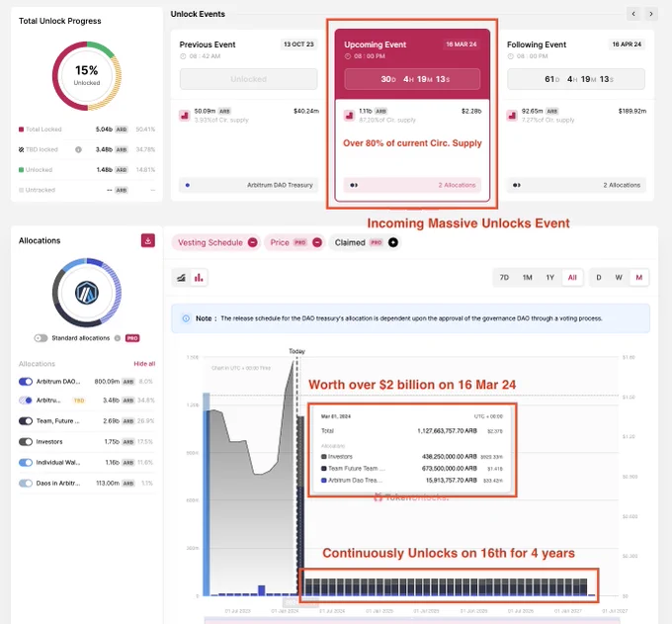The width and height of the screenshot is (672, 624).
Task: Click 16 APR 24 date badge
Action: [627, 45]
